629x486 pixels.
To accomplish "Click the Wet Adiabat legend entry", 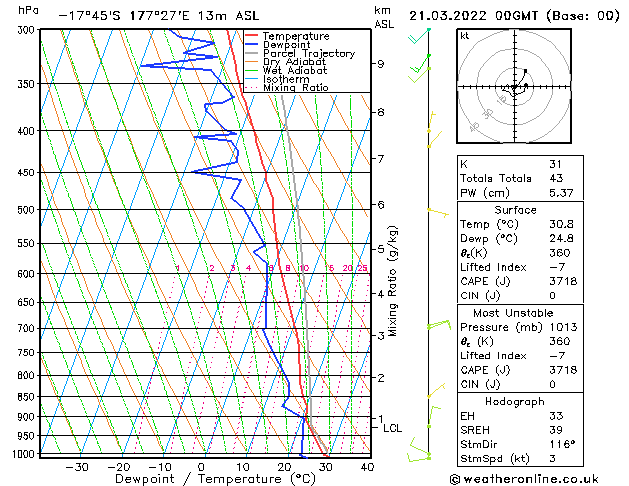I will 293,71.
